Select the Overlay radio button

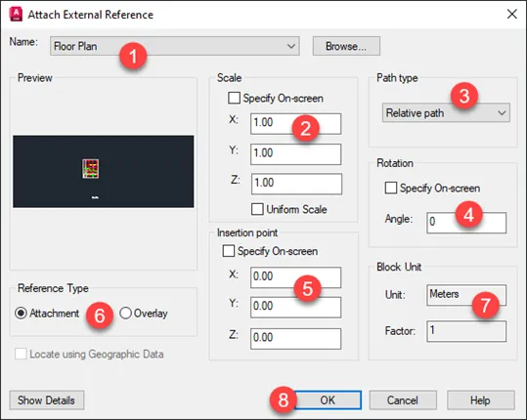click(125, 314)
